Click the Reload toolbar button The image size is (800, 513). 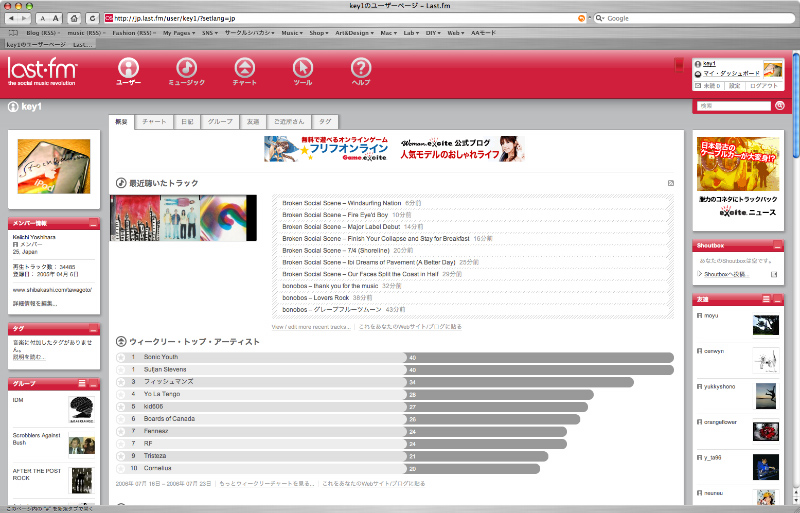[92, 18]
